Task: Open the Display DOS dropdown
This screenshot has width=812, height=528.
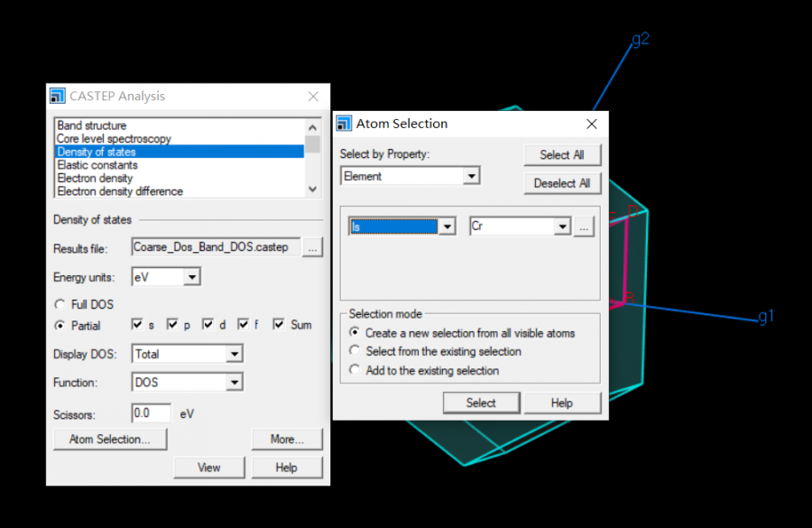Action: [x=235, y=355]
